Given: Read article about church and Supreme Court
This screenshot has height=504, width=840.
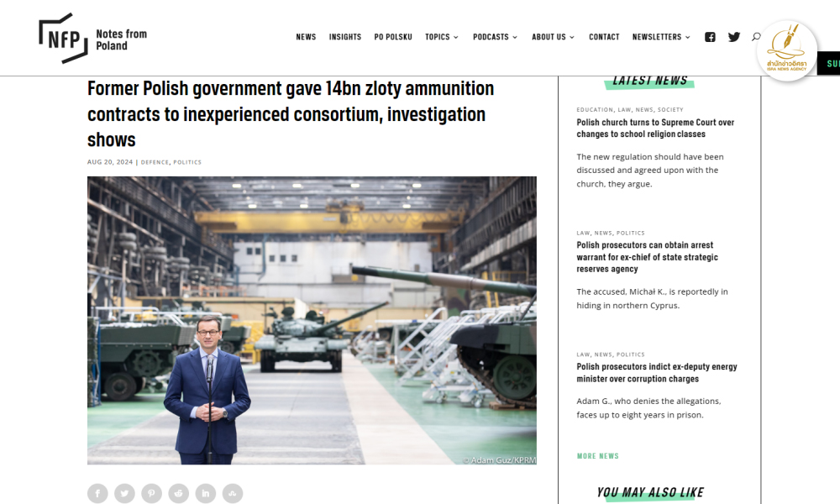Looking at the screenshot, I should click(654, 128).
